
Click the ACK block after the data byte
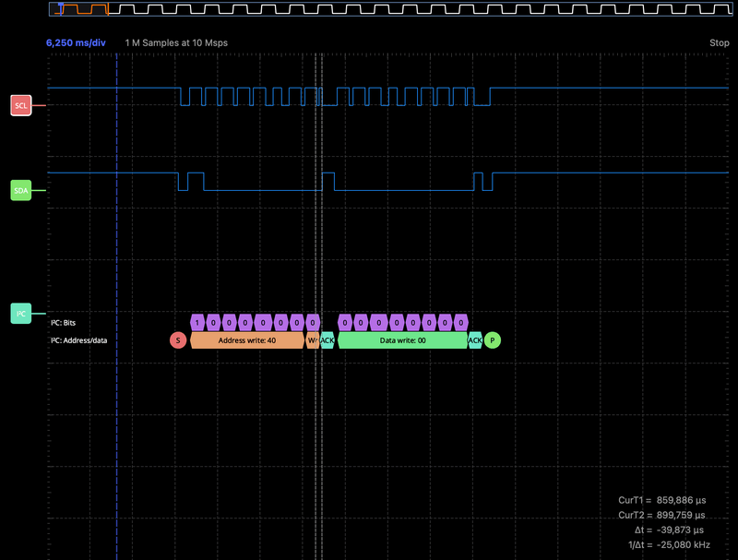(475, 340)
